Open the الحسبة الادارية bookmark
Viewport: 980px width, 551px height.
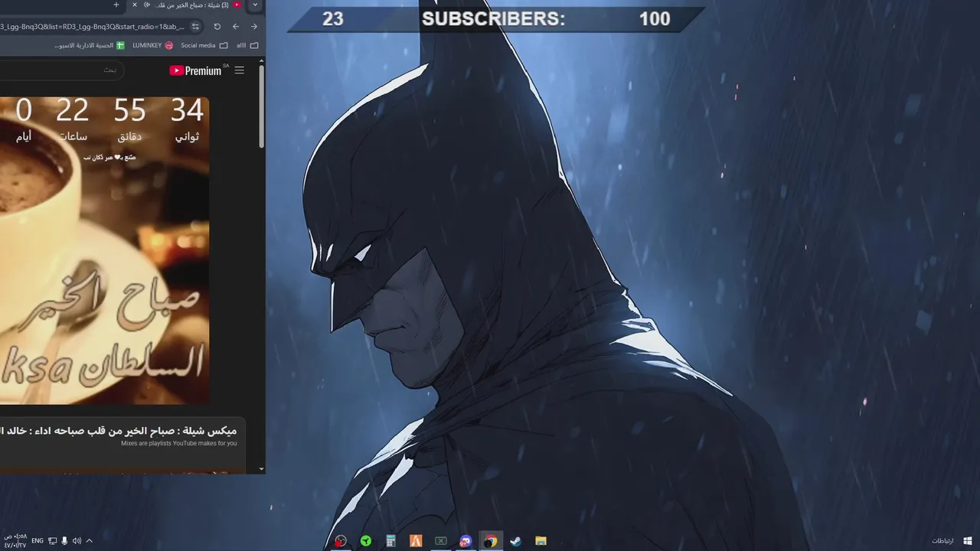coord(89,45)
